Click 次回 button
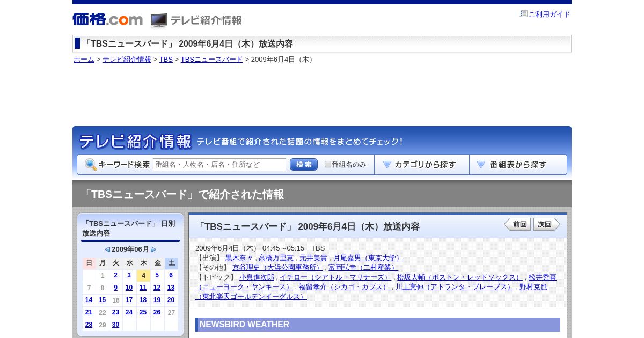 (547, 224)
